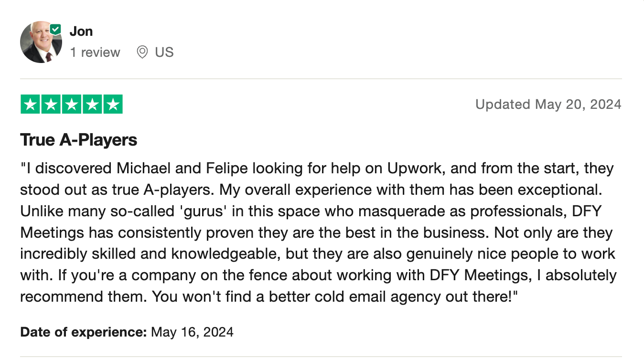
Task: Click the US country label
Action: pyautogui.click(x=164, y=52)
